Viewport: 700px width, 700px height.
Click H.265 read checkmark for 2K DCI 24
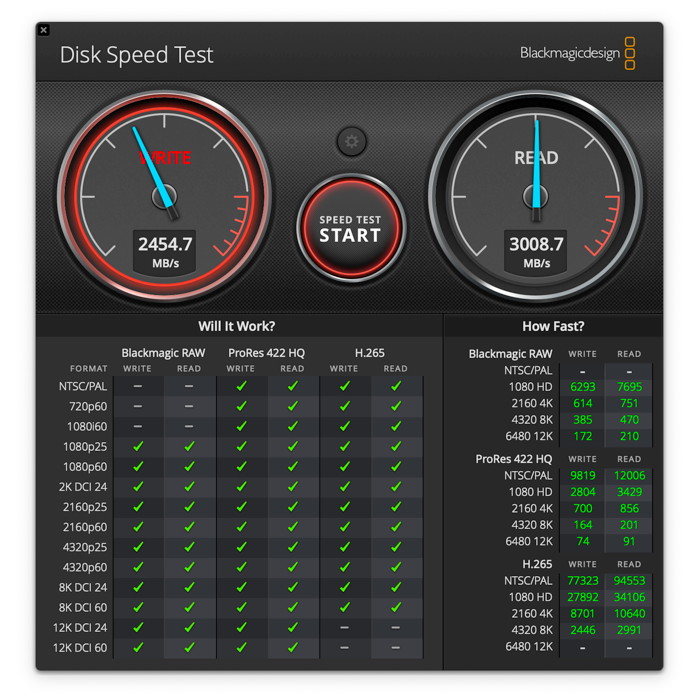[x=396, y=486]
